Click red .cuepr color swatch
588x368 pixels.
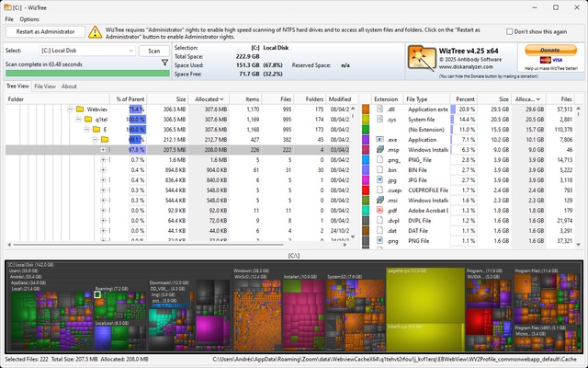(x=366, y=190)
